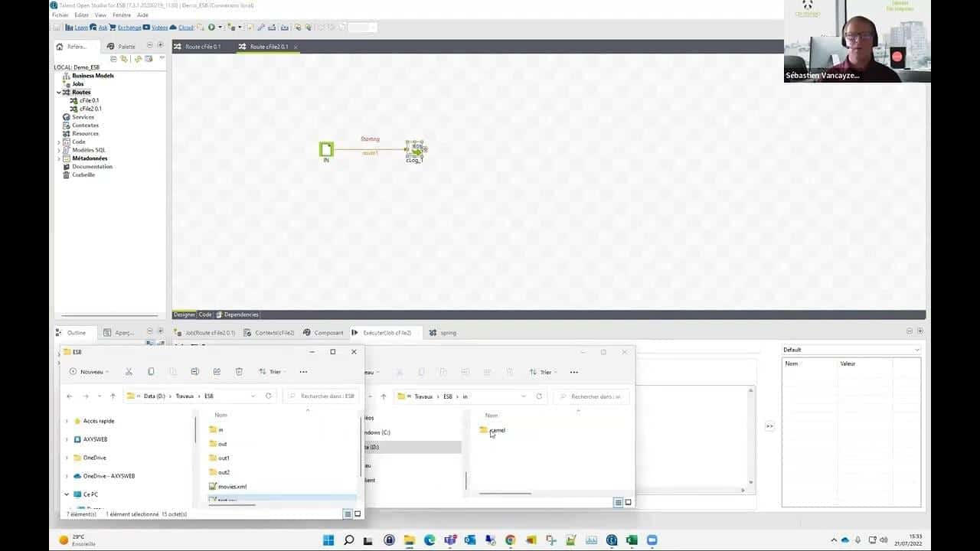Click the search field in 'in' explorer
The image size is (980, 551).
click(591, 396)
